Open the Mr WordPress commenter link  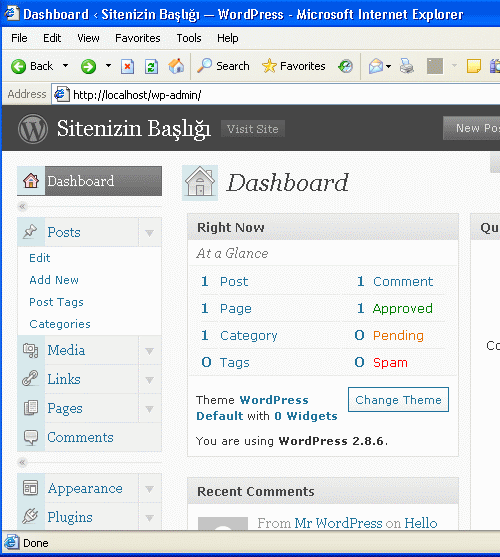click(x=338, y=523)
